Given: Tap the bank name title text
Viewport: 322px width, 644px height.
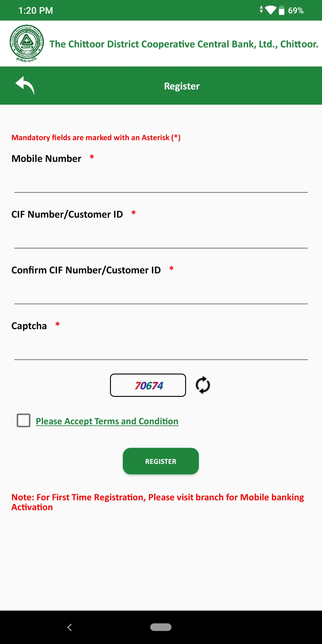Looking at the screenshot, I should 184,44.
